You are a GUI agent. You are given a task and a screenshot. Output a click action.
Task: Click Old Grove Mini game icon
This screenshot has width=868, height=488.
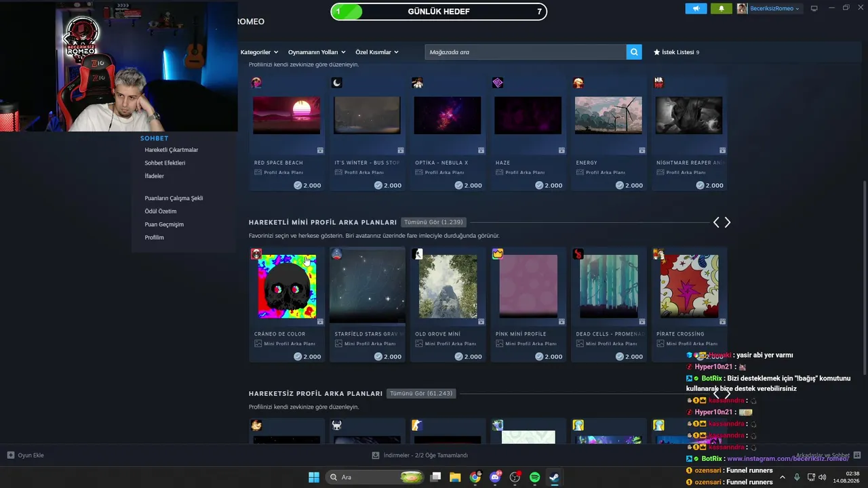point(417,254)
